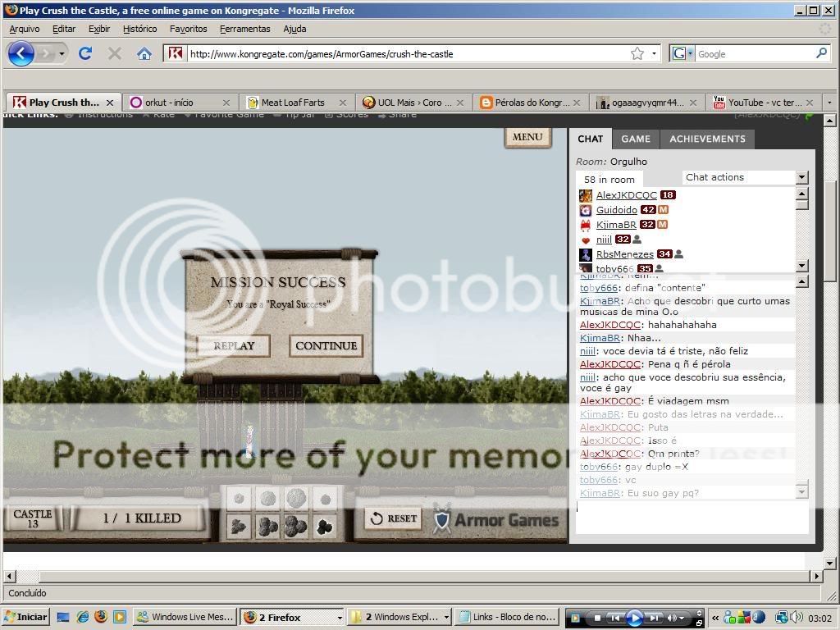Open the Favoritos menu
The height and width of the screenshot is (630, 840).
[x=188, y=29]
